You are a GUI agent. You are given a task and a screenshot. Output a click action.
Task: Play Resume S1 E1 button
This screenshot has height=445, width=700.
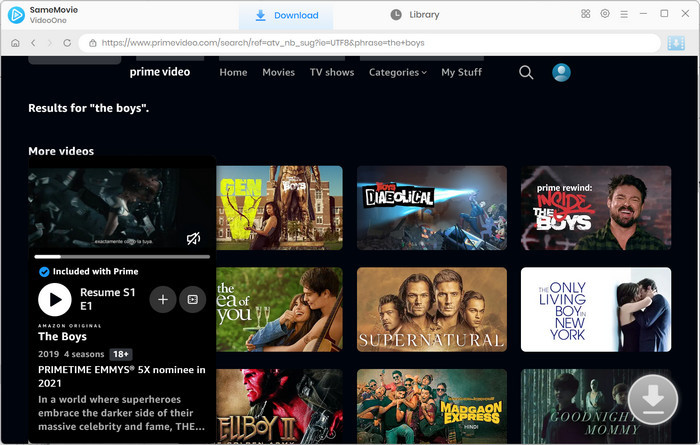click(x=55, y=299)
